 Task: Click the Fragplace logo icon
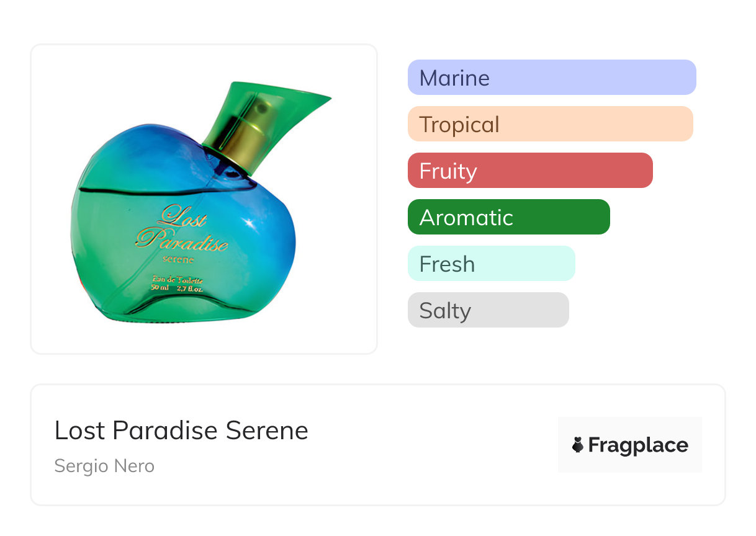point(578,445)
